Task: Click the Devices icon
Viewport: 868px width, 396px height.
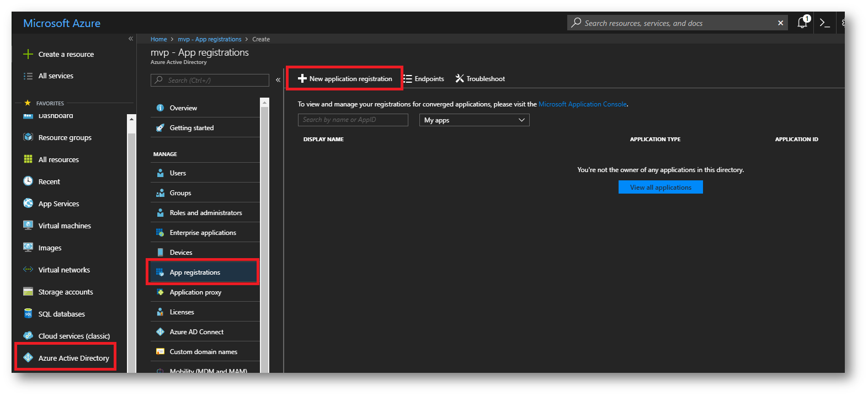Action: 160,253
